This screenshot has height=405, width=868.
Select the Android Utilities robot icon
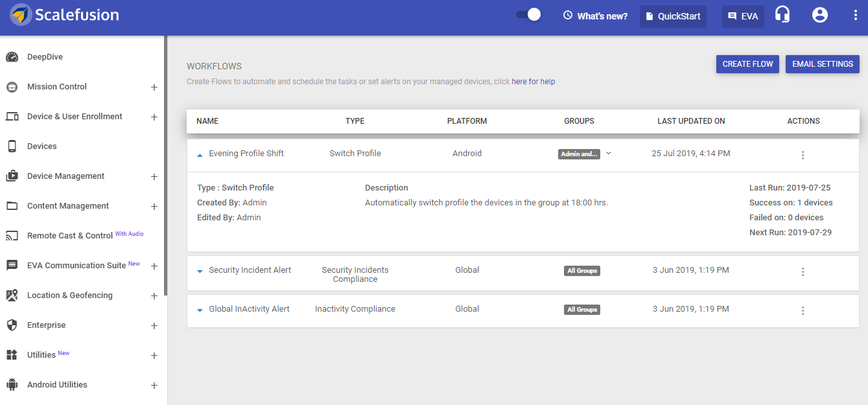12,384
